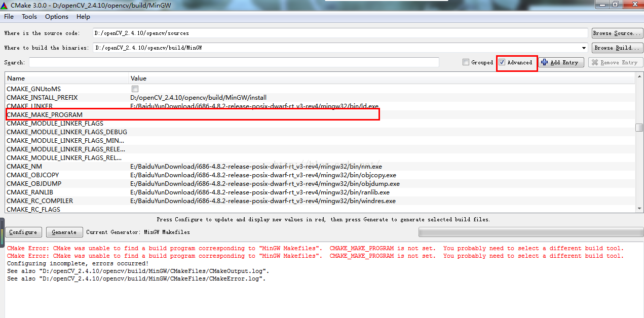Click the 'Configuring incomplete, errors occurred!' line
The width and height of the screenshot is (644, 318).
coord(78,263)
